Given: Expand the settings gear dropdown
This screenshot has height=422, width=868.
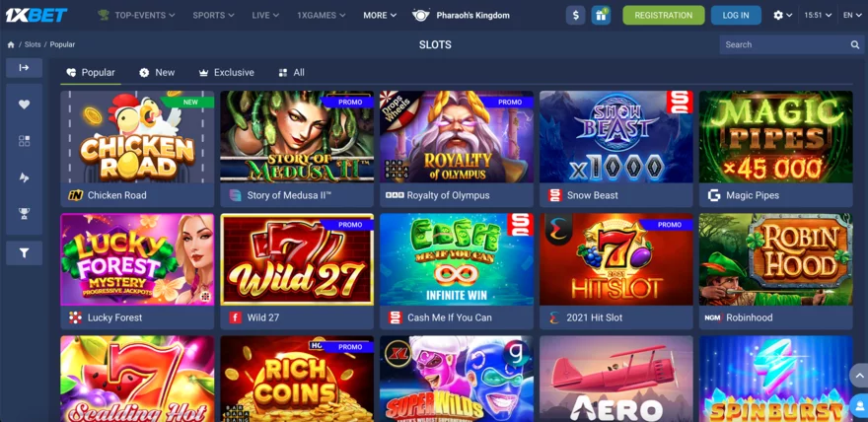Looking at the screenshot, I should [783, 15].
